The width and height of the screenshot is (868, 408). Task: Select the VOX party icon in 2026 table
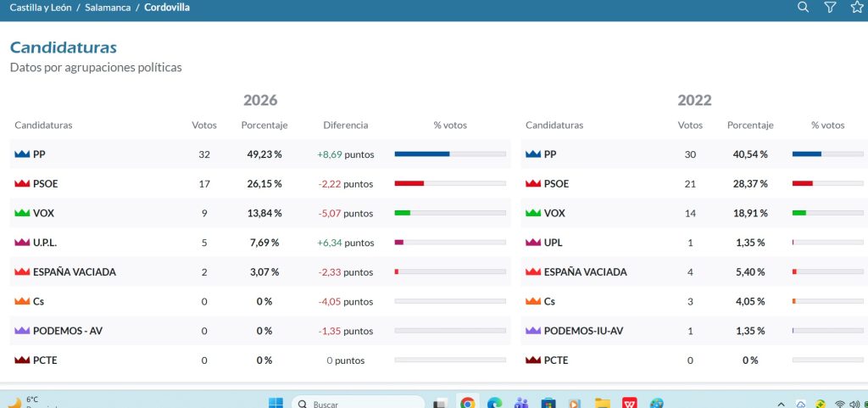coord(22,213)
